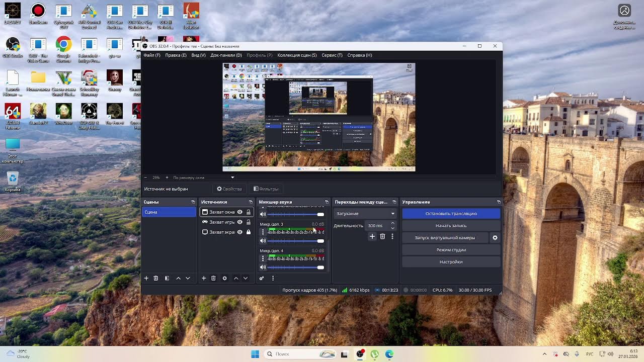Open Вид menu

pyautogui.click(x=198, y=55)
